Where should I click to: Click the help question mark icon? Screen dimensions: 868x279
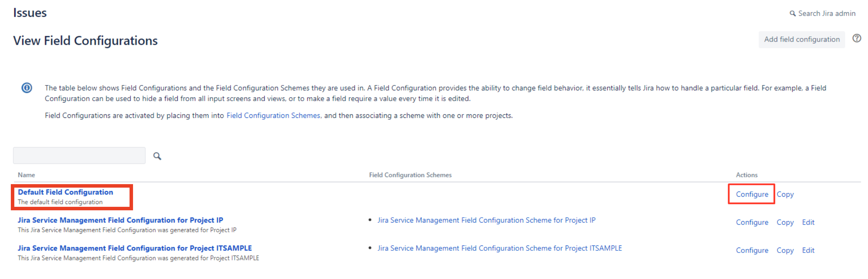pos(856,38)
